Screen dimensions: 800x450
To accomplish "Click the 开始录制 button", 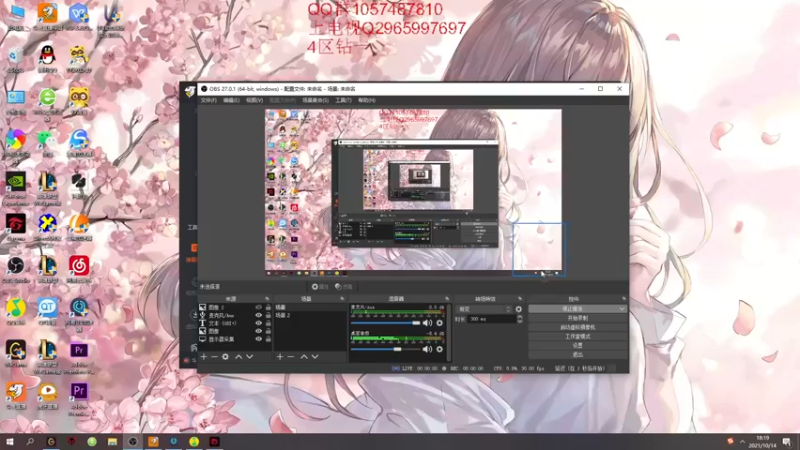I will pos(578,318).
